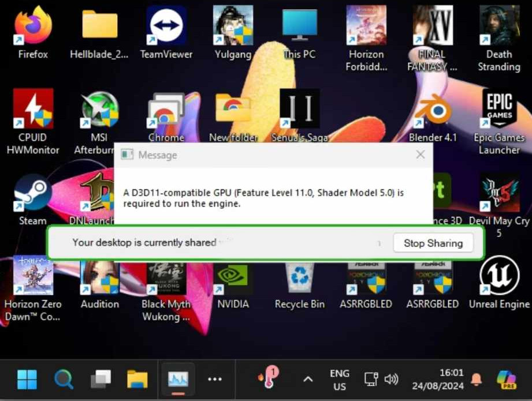Launch Horizon Forbidden West shortcut
The image size is (532, 401).
(366, 38)
